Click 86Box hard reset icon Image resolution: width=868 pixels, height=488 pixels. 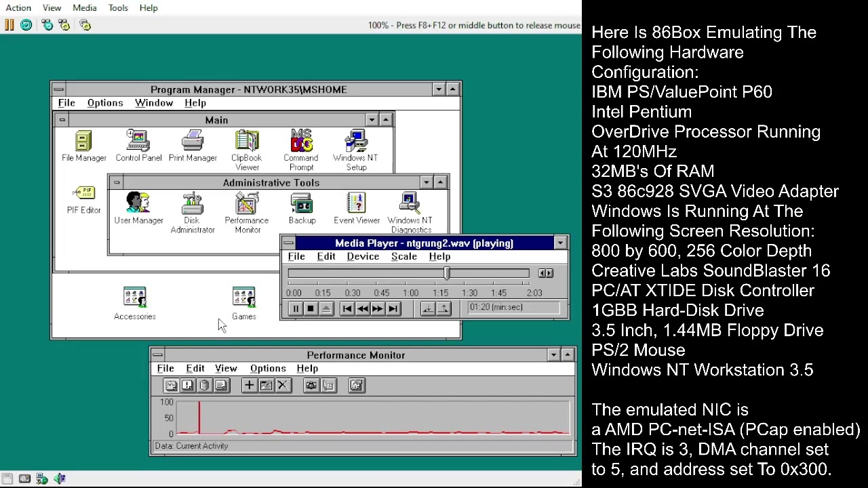click(x=26, y=25)
